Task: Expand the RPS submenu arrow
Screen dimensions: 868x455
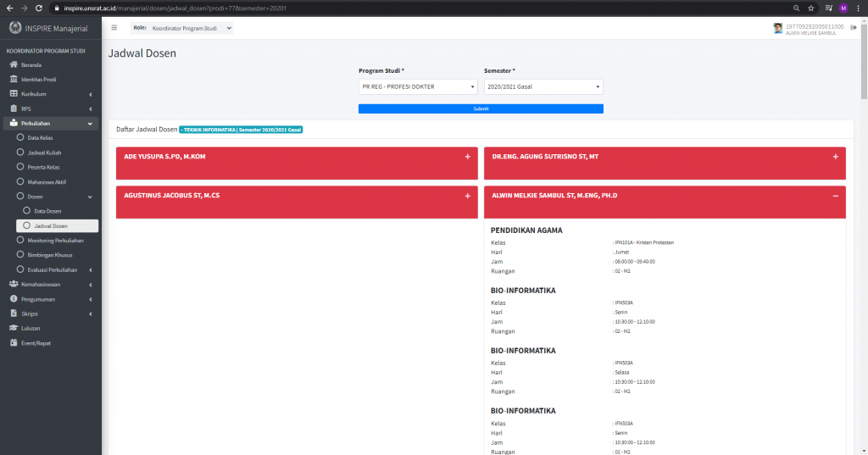Action: [90, 109]
